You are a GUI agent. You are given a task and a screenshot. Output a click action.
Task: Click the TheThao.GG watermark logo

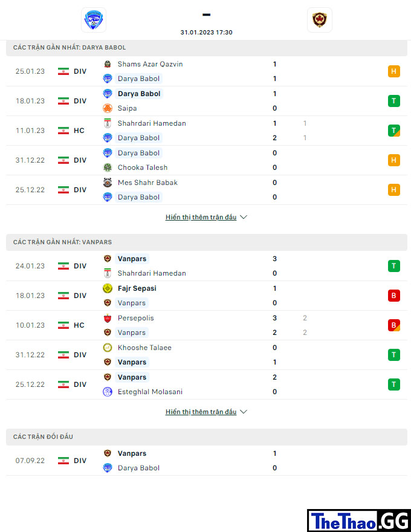(359, 521)
